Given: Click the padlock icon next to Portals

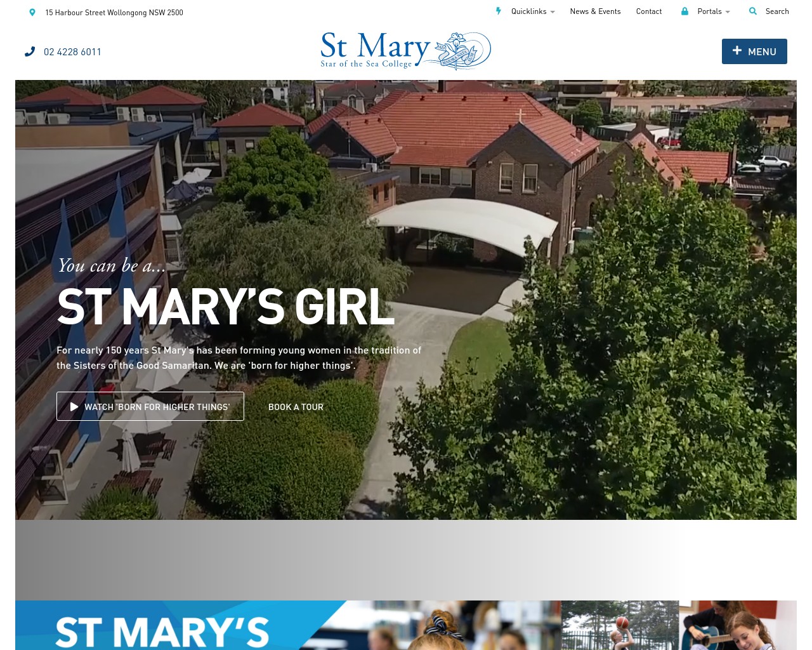Looking at the screenshot, I should point(684,11).
